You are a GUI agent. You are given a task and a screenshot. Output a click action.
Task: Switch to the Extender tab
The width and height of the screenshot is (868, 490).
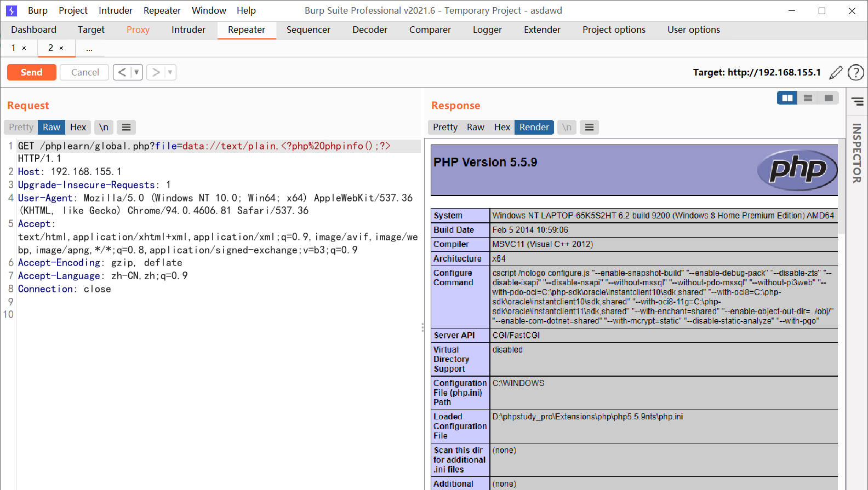pyautogui.click(x=542, y=30)
